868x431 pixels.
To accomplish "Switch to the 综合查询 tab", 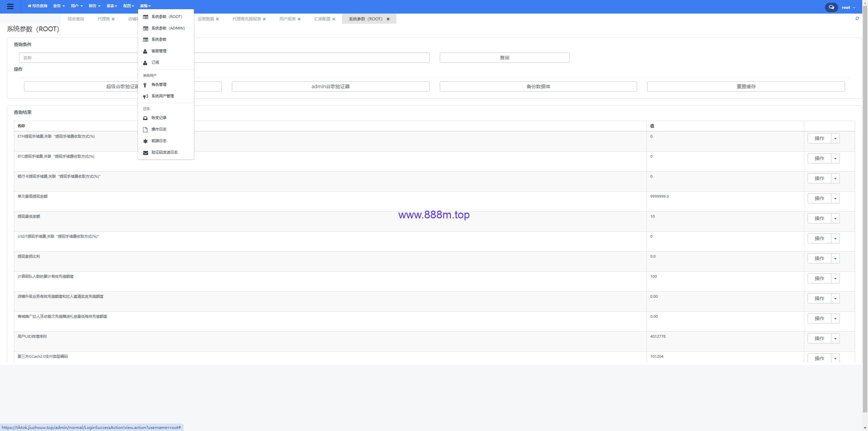I will point(76,19).
